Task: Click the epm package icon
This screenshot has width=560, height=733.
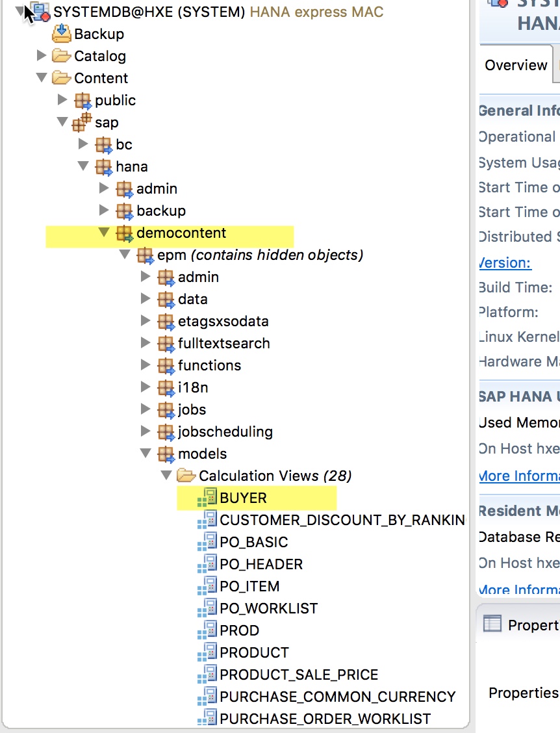Action: coord(145,255)
